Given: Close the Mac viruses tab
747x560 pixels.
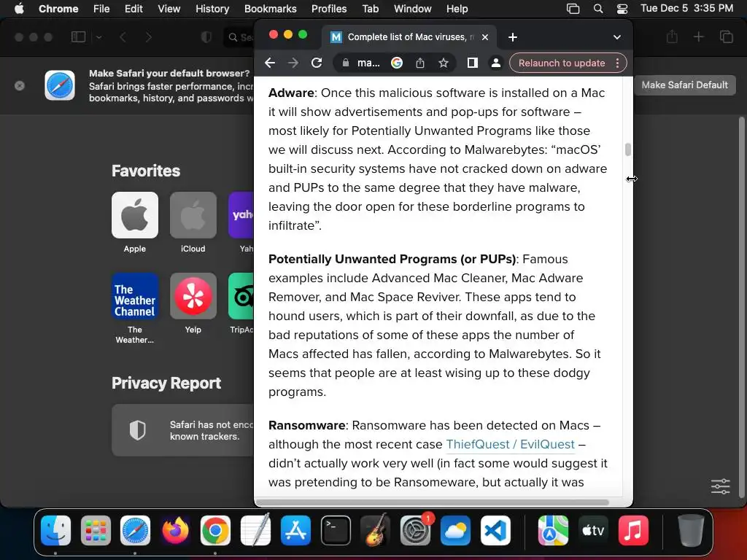Looking at the screenshot, I should [485, 37].
